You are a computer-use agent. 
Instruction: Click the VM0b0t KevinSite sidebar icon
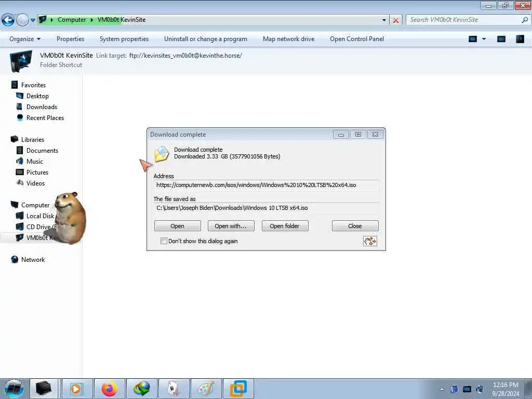(20, 237)
